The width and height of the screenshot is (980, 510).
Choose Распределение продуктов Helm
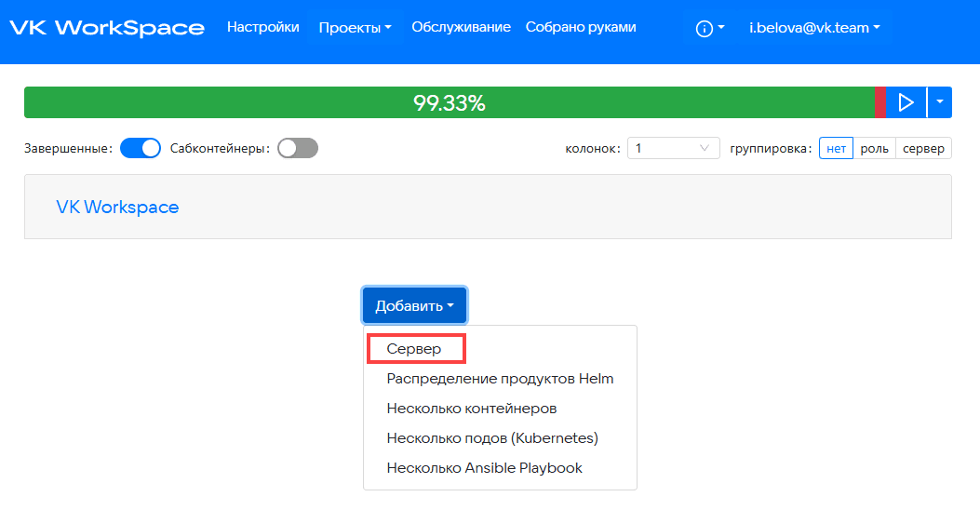pos(500,379)
